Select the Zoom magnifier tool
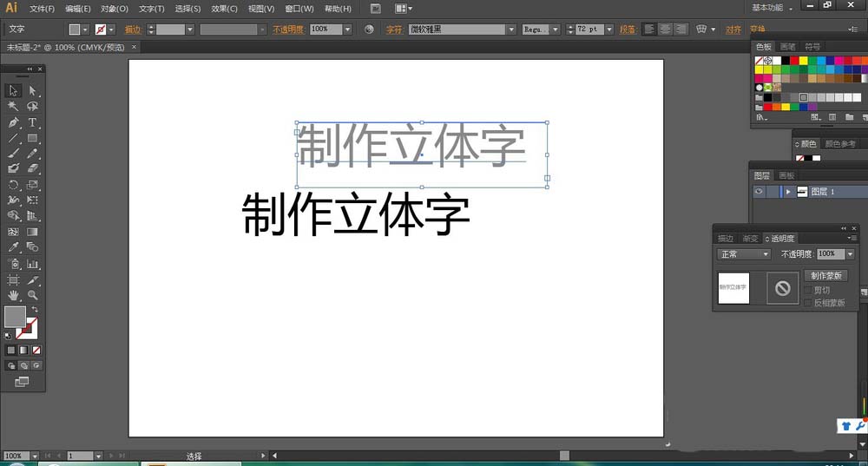Screen dimensions: 868x466 coord(32,296)
